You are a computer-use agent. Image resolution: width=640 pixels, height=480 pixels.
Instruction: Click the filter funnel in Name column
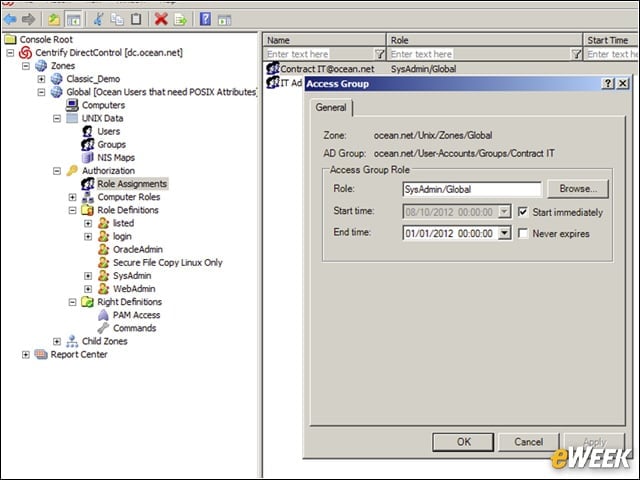pyautogui.click(x=379, y=54)
